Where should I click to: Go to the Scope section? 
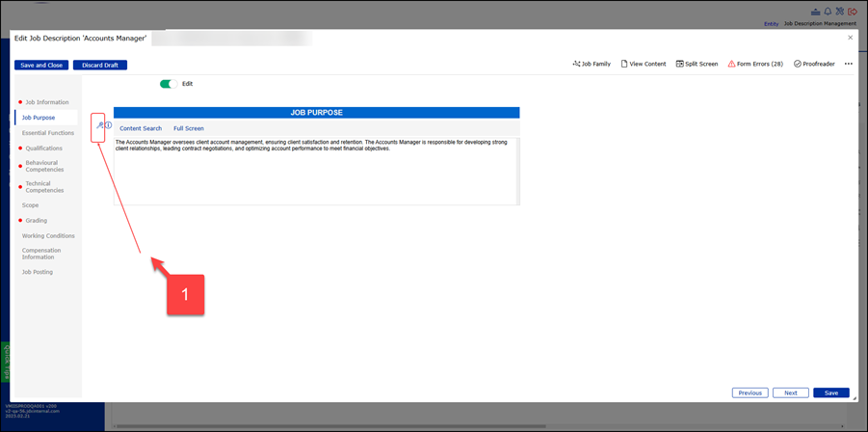[x=30, y=205]
